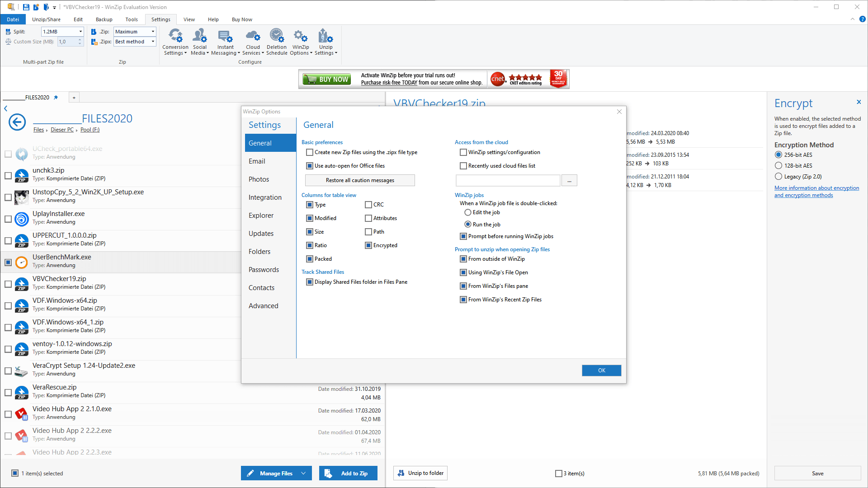
Task: Expand the Manage Files dropdown arrow
Action: 304,473
